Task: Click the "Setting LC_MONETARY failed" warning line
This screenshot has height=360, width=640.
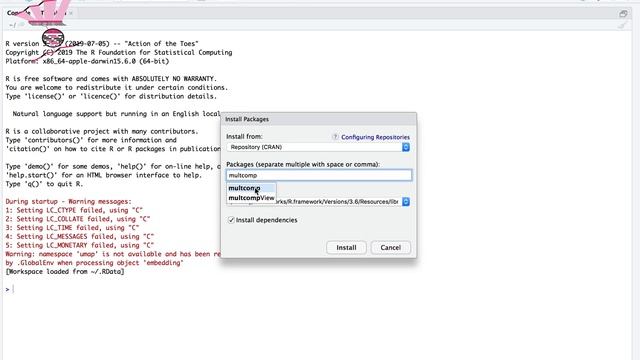Action: coord(80,245)
